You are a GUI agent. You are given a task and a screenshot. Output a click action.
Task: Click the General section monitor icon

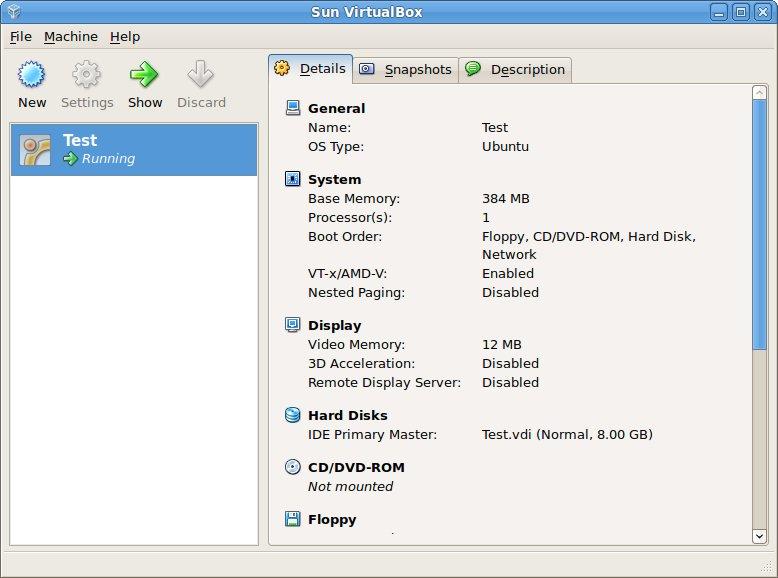coord(292,108)
